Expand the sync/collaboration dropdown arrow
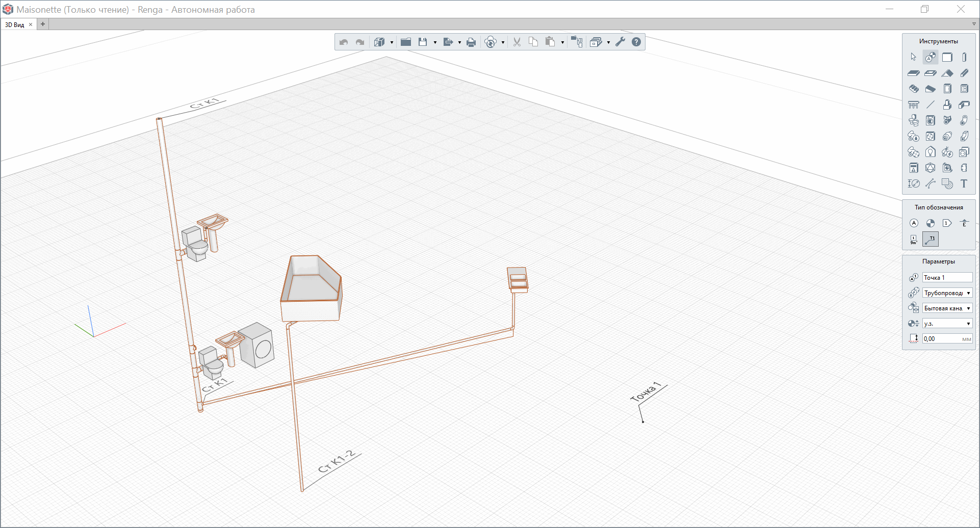 click(x=503, y=42)
